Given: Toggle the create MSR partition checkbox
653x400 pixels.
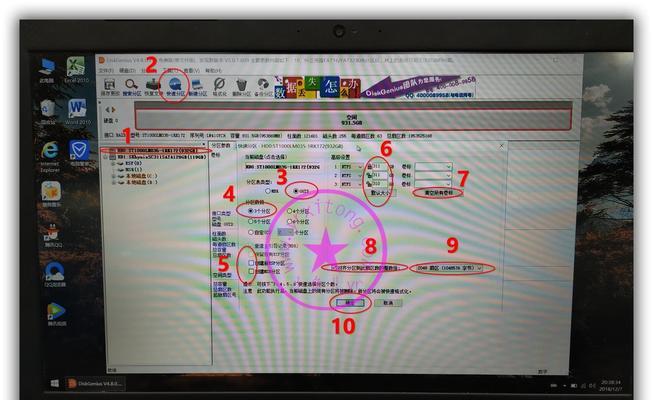Looking at the screenshot, I should click(x=251, y=271).
